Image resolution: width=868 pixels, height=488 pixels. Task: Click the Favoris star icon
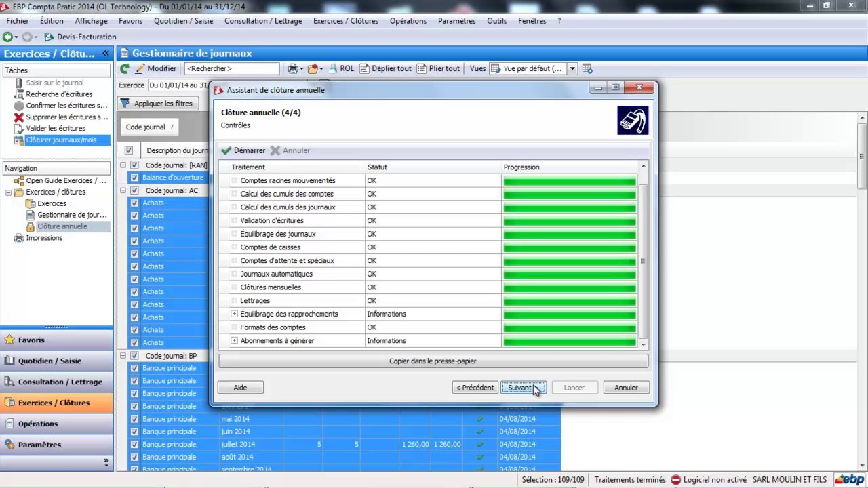(x=9, y=340)
